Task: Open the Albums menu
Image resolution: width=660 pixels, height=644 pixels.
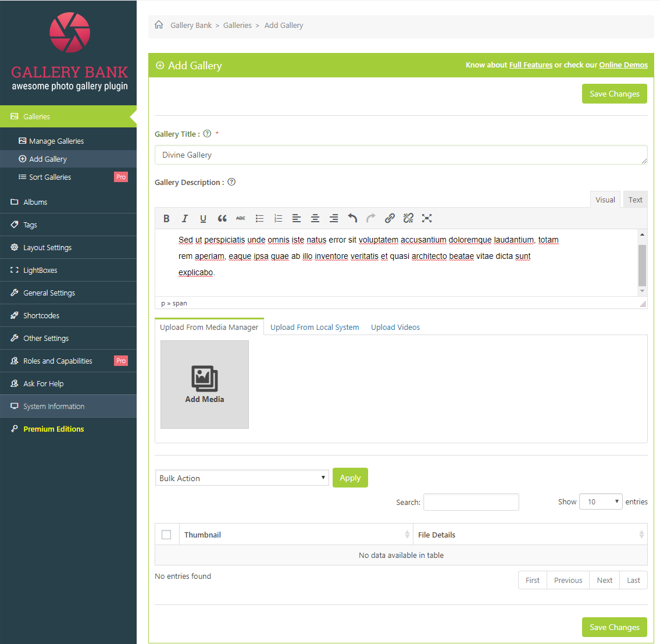Action: (68, 202)
